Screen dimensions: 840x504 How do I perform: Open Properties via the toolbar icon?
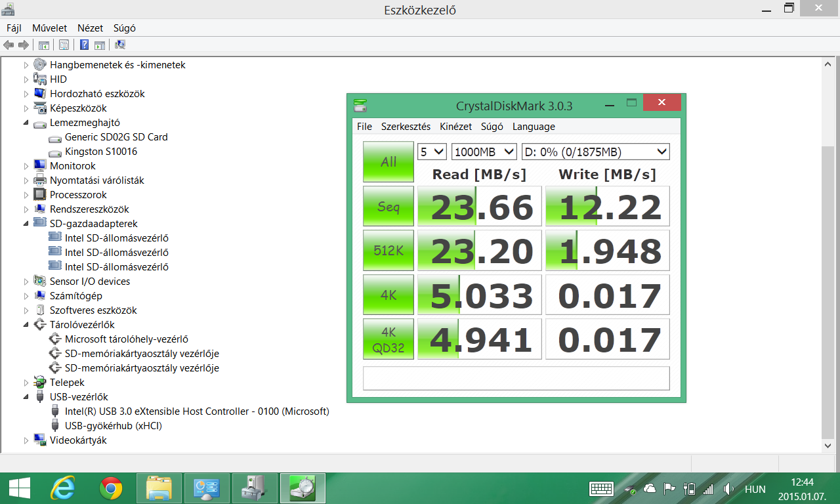(64, 45)
